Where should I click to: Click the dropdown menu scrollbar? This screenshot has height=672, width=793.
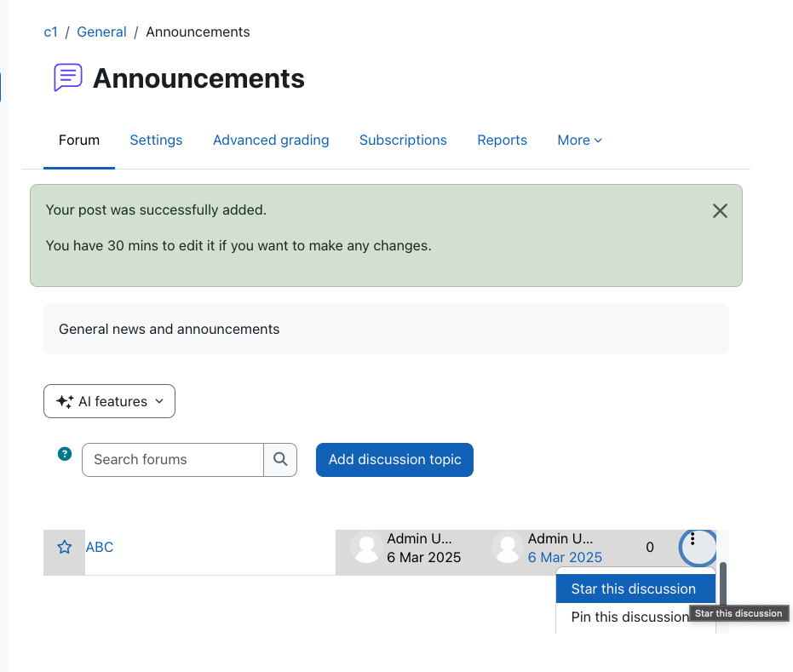tap(723, 584)
